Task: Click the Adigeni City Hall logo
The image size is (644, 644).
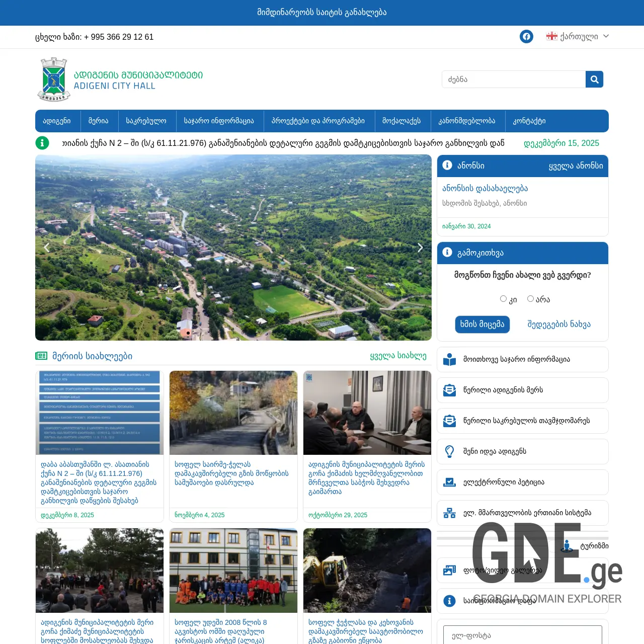Action: tap(54, 79)
